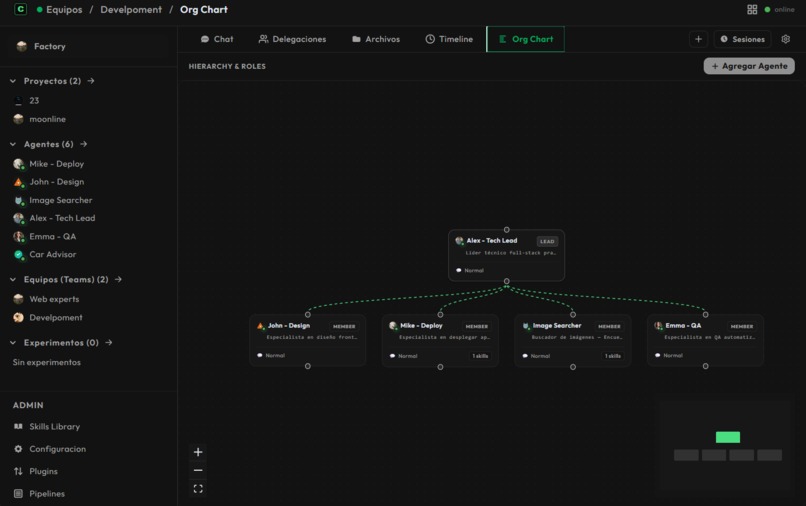This screenshot has height=506, width=806.
Task: Select the Emma - QA node card
Action: click(x=705, y=340)
